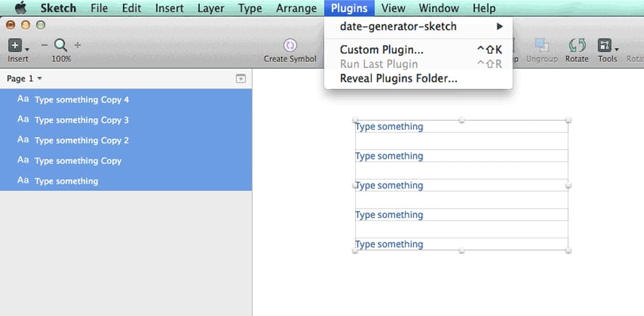Click the Ungroup toolbar icon
This screenshot has height=316, width=644.
coord(541,46)
